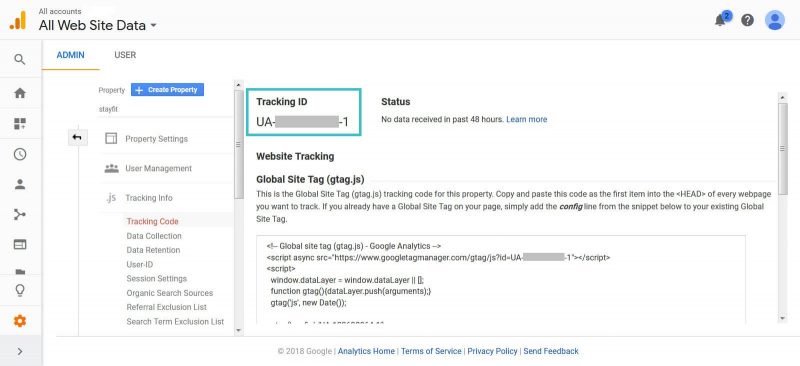This screenshot has width=800, height=366.
Task: Click 'All accounts' breadcrumb text
Action: pos(60,11)
